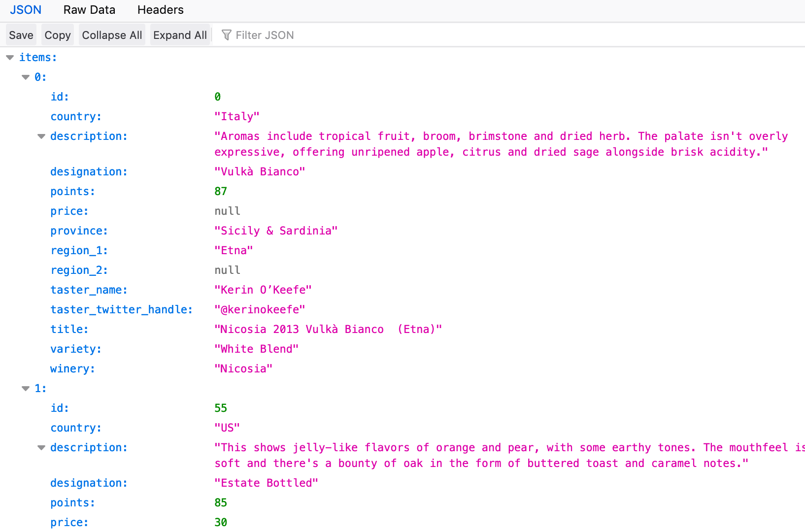Select the price value 30 of item 1
Image resolution: width=805 pixels, height=532 pixels.
point(220,522)
